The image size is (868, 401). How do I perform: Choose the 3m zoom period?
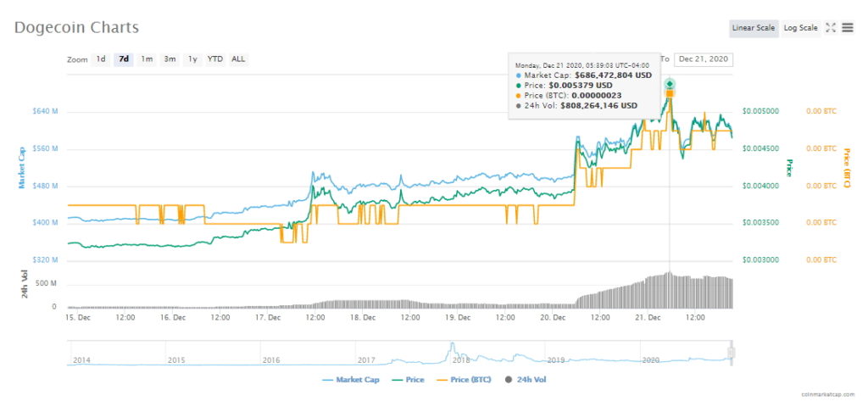170,59
